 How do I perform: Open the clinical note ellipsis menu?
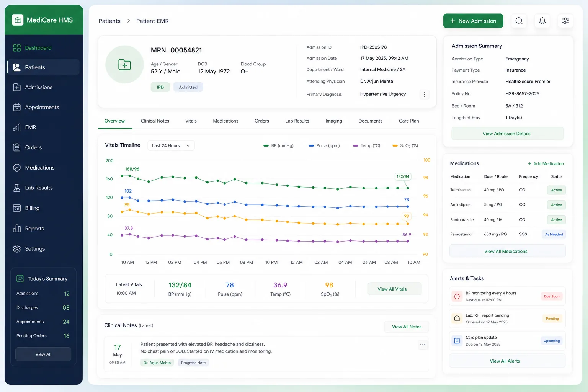coord(423,345)
